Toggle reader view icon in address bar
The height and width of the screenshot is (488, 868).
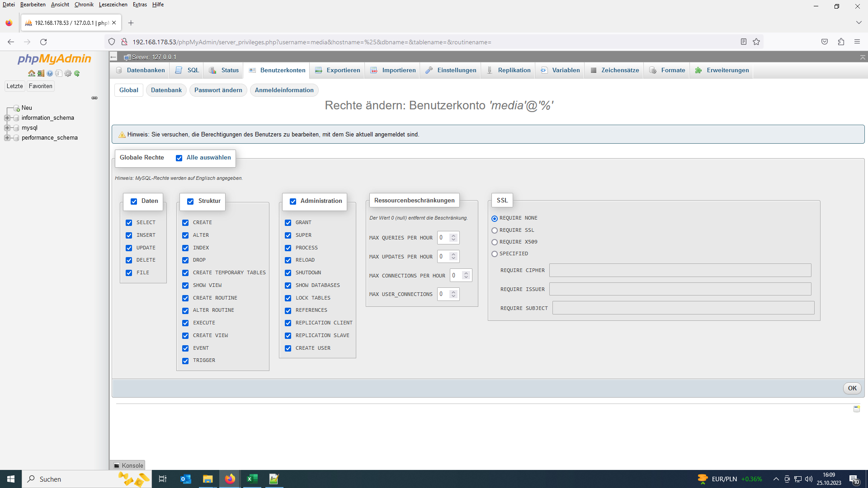[743, 42]
